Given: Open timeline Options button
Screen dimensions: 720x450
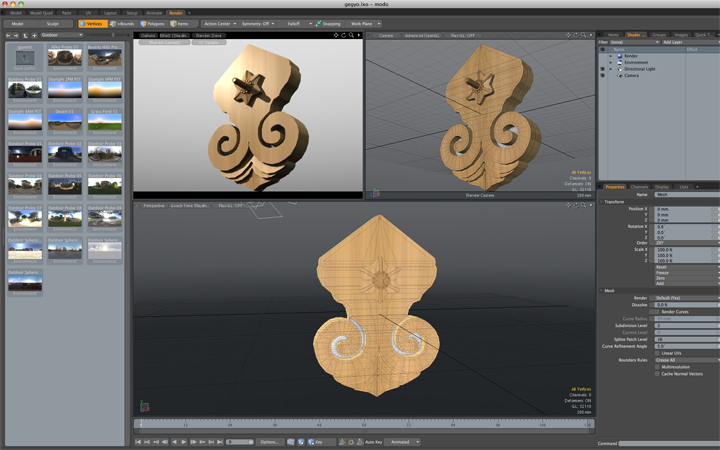Looking at the screenshot, I should [270, 442].
